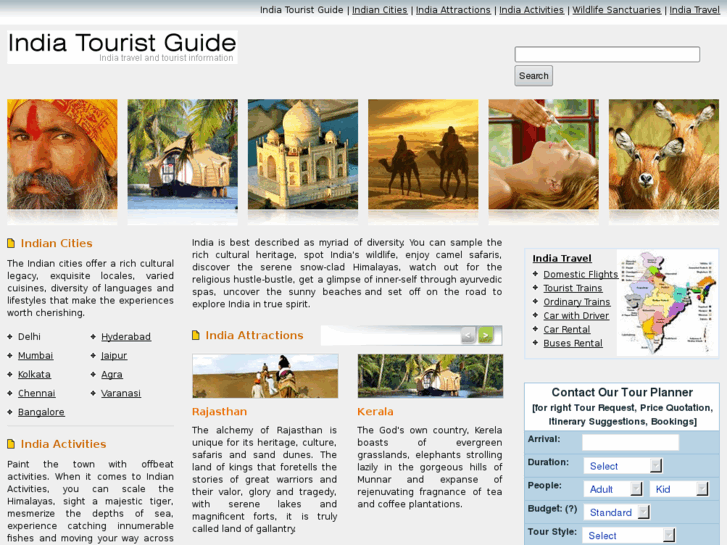Click the camel safari sunset banner image
Viewport: 727px width, 545px height.
[x=423, y=154]
